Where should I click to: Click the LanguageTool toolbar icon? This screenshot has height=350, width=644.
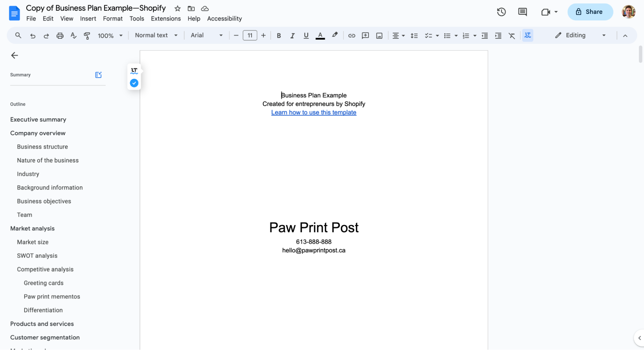pos(527,35)
